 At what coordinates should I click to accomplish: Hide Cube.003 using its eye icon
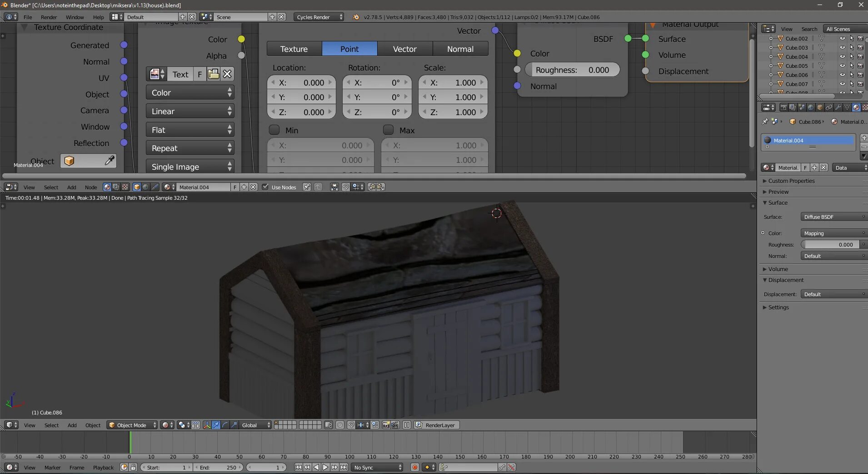[x=842, y=48]
